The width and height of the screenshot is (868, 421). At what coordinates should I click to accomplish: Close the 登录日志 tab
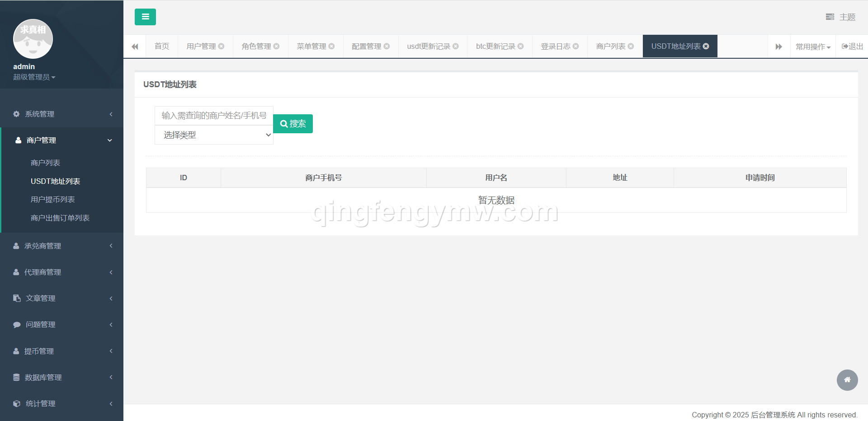(576, 46)
